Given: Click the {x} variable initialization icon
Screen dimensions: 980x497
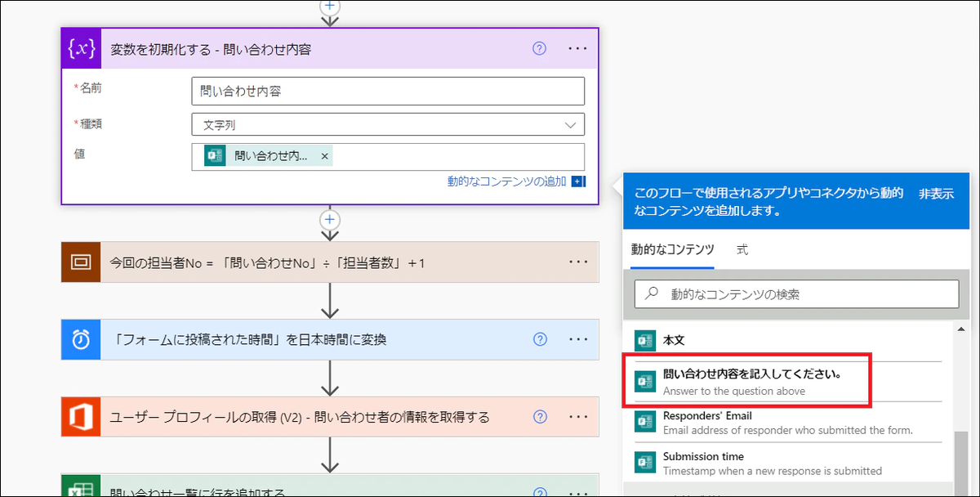Looking at the screenshot, I should (x=81, y=48).
